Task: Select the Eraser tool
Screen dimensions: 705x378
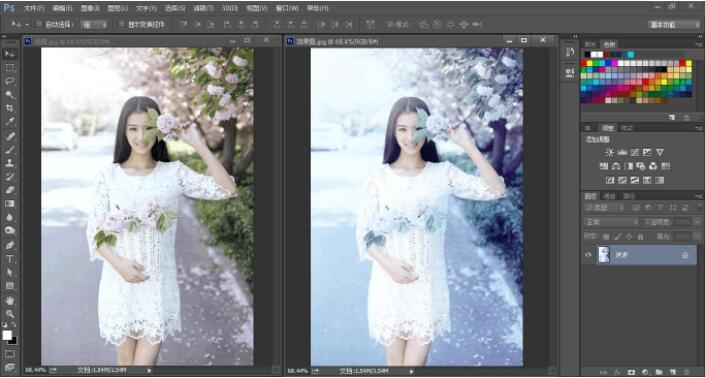Action: (x=9, y=190)
